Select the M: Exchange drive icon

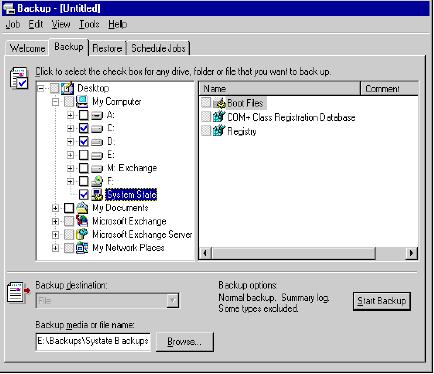coord(97,168)
